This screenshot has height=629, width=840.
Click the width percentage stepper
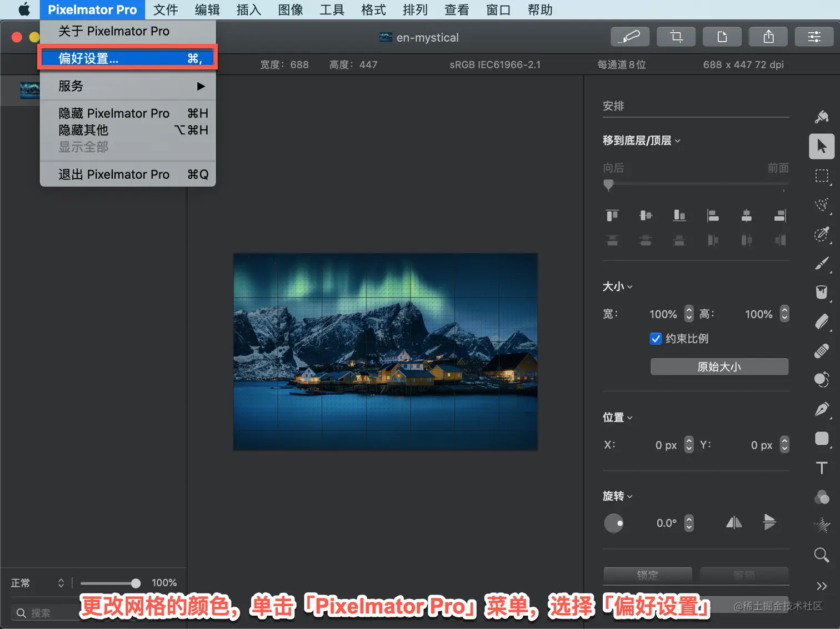(689, 314)
